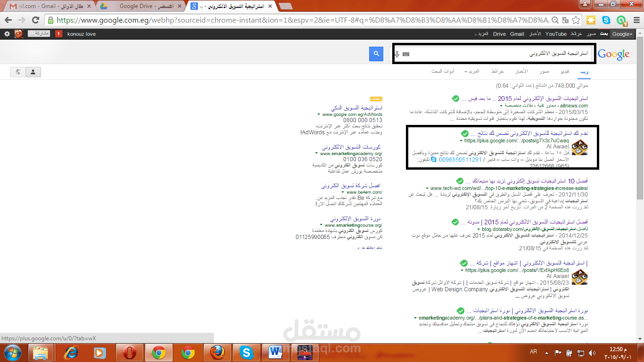Click the Skype extension icon in toolbar

(x=606, y=20)
